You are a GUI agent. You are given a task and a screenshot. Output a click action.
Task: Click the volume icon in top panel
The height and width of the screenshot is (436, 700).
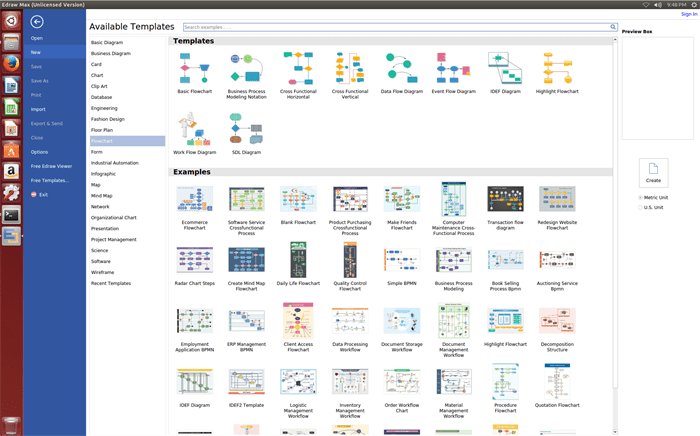pyautogui.click(x=658, y=4)
